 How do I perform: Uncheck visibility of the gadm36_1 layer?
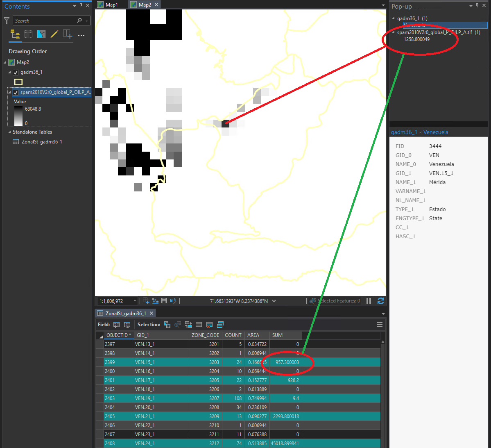tap(15, 72)
